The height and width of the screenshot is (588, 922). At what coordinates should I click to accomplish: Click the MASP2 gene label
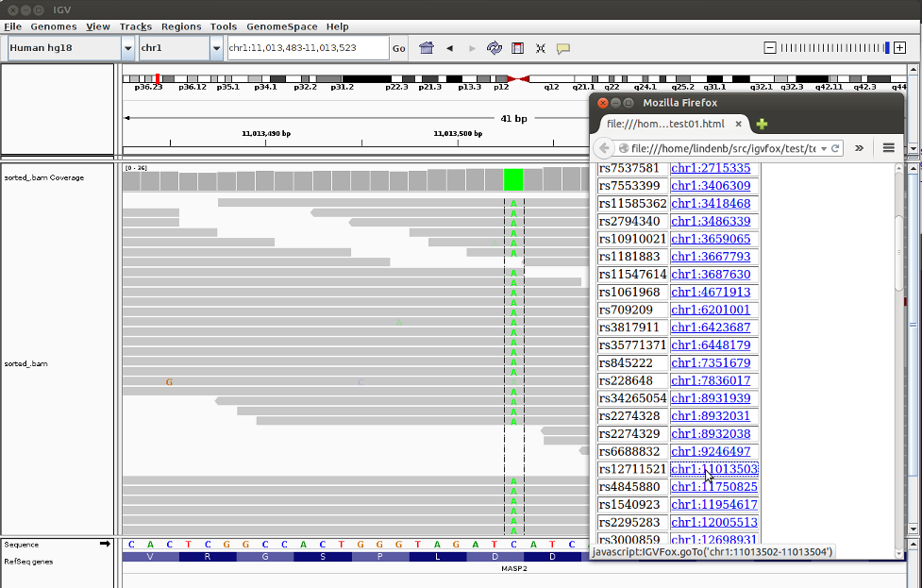pos(514,568)
